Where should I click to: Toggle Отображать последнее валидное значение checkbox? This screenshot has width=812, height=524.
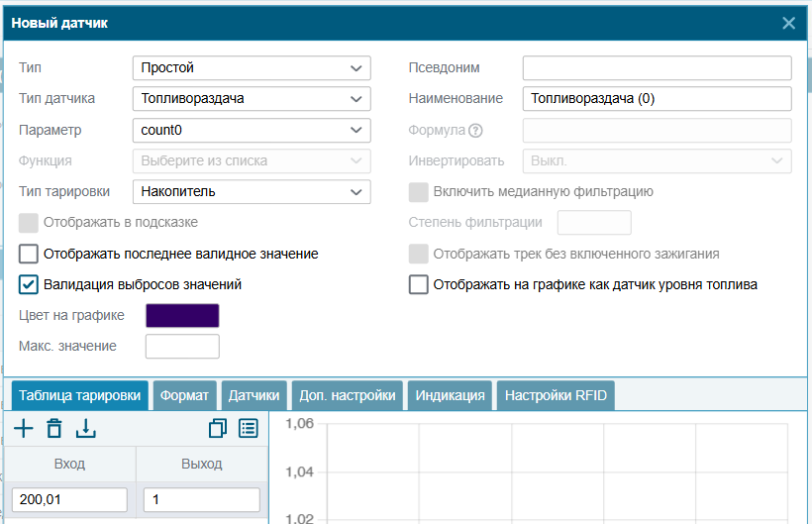29,255
